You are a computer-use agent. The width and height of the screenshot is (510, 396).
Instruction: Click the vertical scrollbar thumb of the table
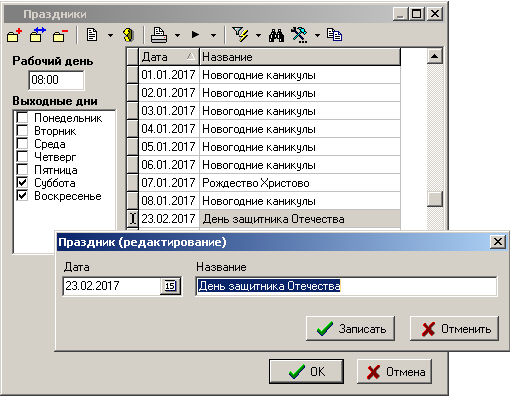pos(435,199)
